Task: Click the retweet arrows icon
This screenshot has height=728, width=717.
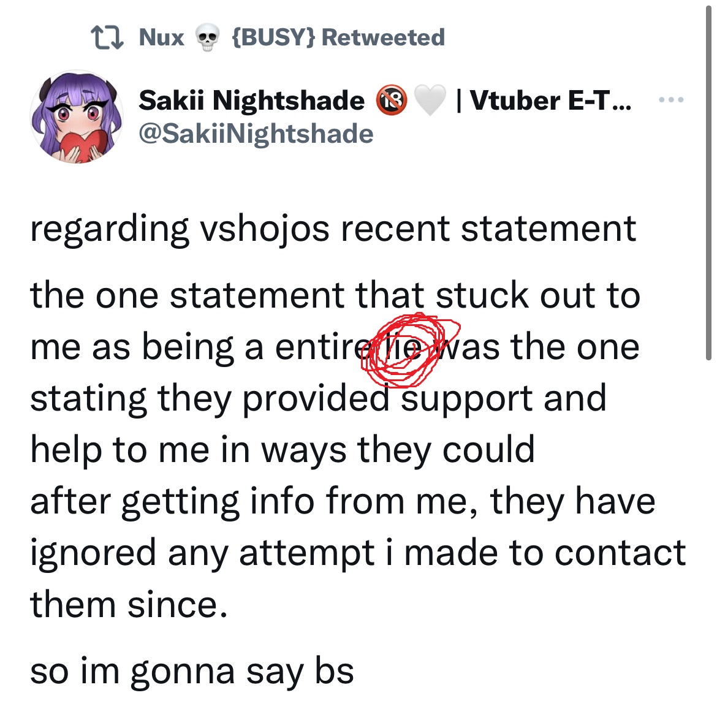Action: [107, 37]
